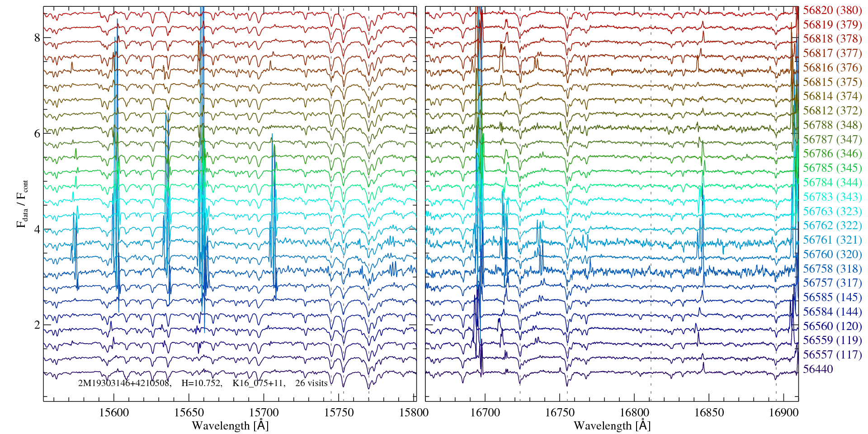
Task: Click the Fdata / Fcont y-axis title
Action: click(x=23, y=203)
